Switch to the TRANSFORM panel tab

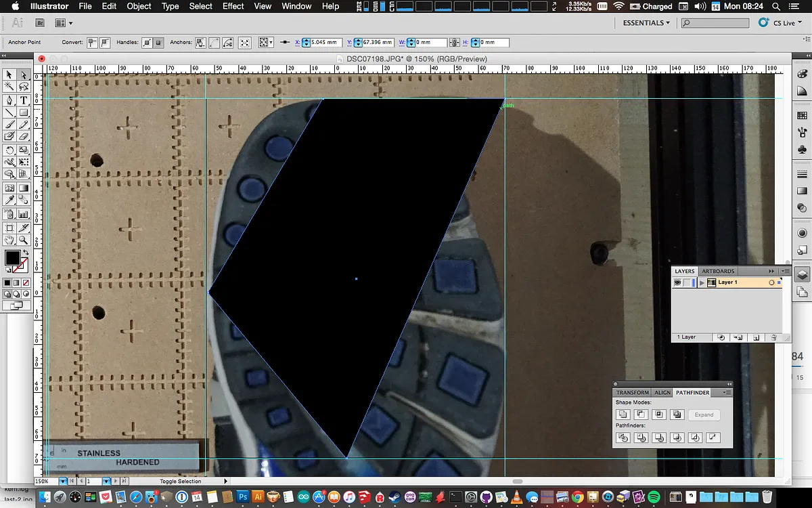coord(632,392)
